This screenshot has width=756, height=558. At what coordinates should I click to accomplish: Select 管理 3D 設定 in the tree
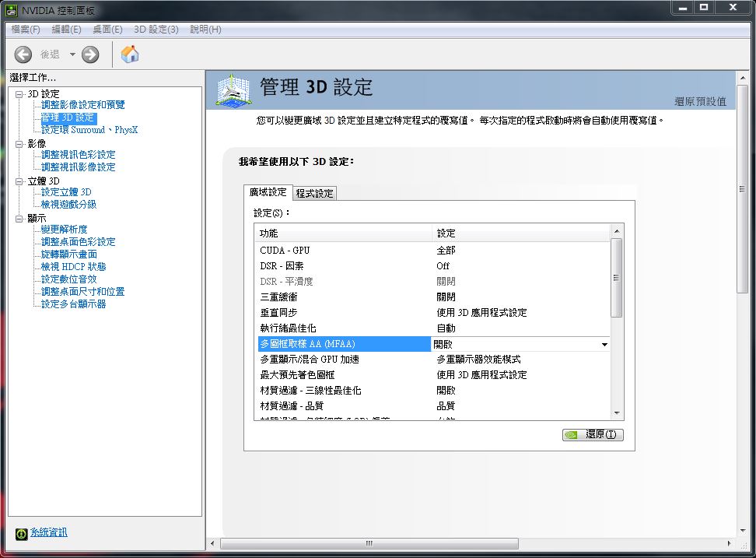click(x=68, y=118)
